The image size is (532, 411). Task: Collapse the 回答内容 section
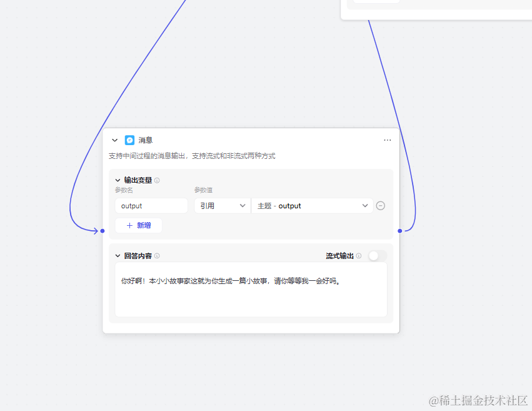pos(118,256)
